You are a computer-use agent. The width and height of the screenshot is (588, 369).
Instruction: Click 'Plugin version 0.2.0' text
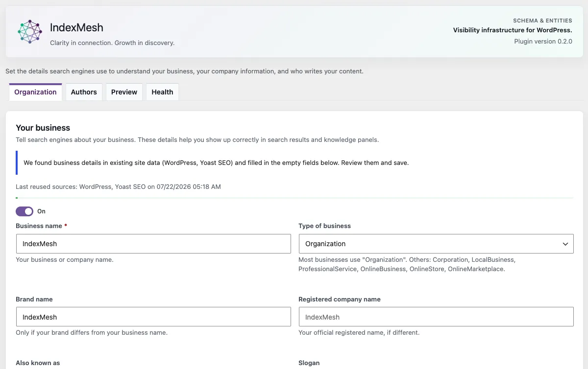[543, 42]
